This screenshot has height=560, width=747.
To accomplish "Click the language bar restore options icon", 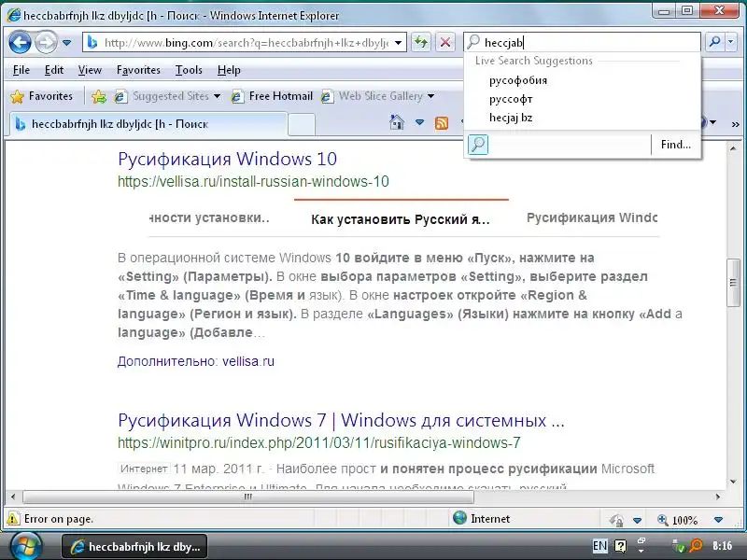I will tap(641, 540).
